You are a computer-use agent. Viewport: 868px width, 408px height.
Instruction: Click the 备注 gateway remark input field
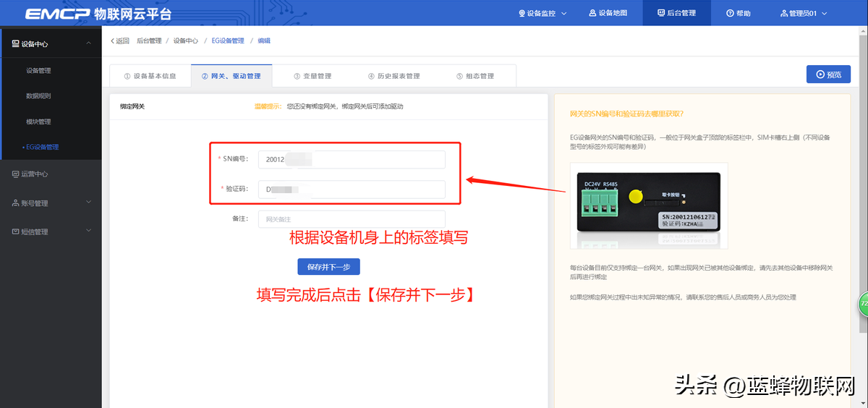pos(352,219)
